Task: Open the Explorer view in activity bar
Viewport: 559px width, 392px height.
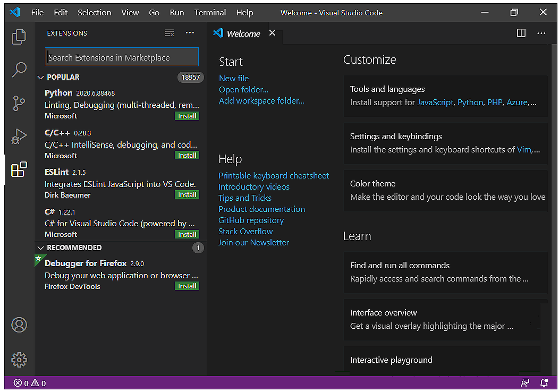Action: point(19,37)
